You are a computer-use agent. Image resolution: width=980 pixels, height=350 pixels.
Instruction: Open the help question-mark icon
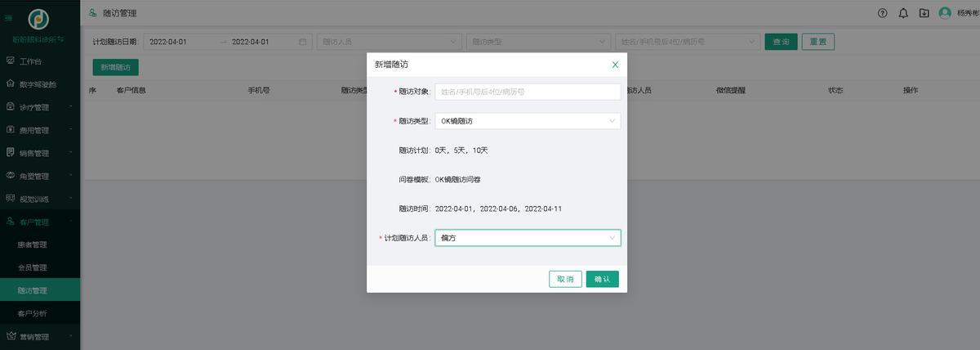(x=883, y=13)
